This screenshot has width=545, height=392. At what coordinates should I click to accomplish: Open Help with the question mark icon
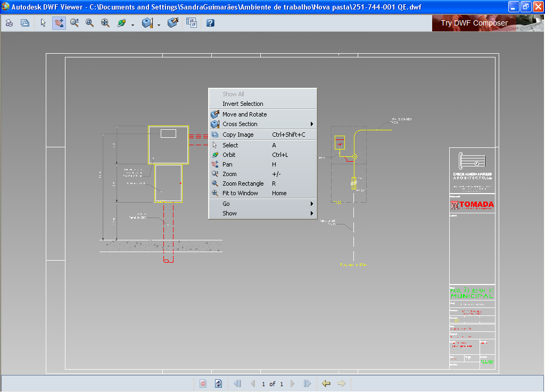pyautogui.click(x=210, y=23)
